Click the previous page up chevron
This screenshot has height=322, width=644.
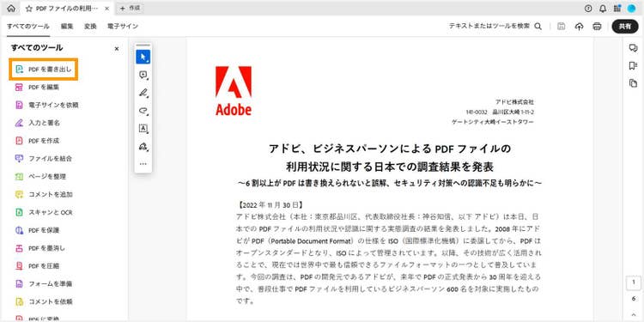click(634, 315)
